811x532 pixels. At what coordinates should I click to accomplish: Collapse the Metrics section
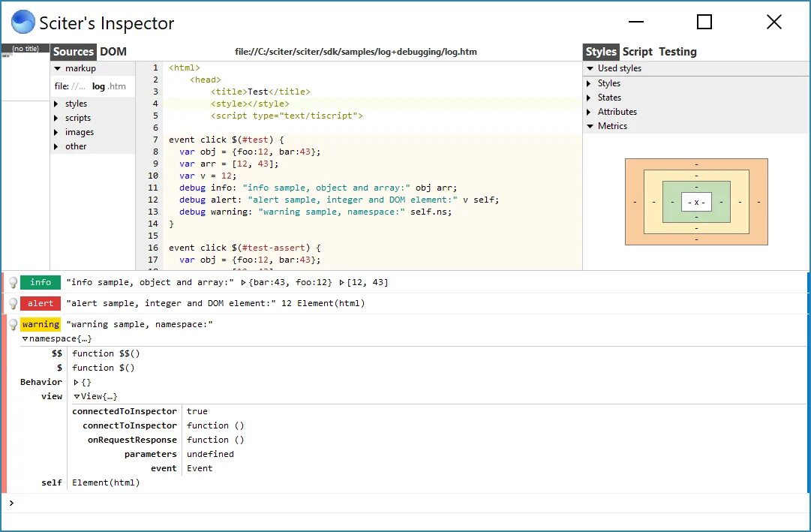click(x=590, y=126)
